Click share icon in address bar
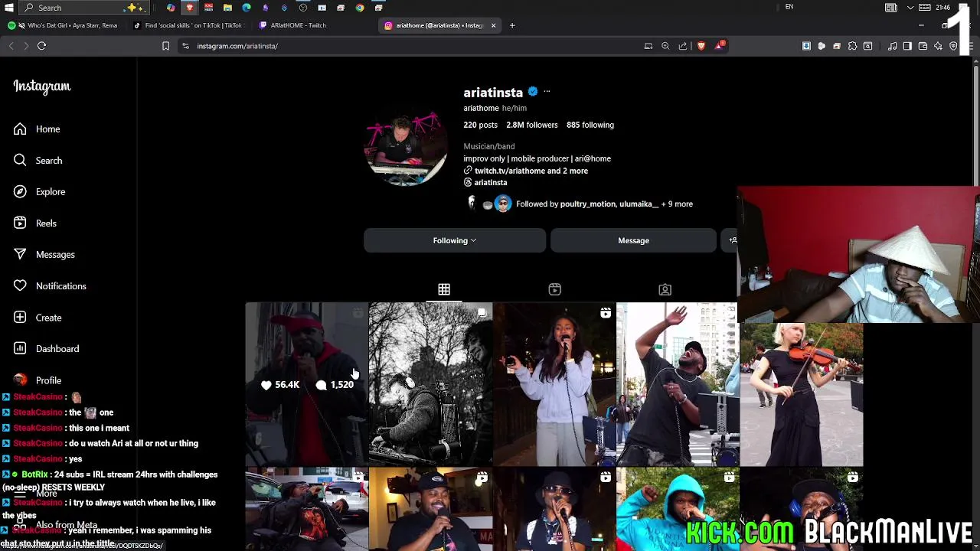 683,46
